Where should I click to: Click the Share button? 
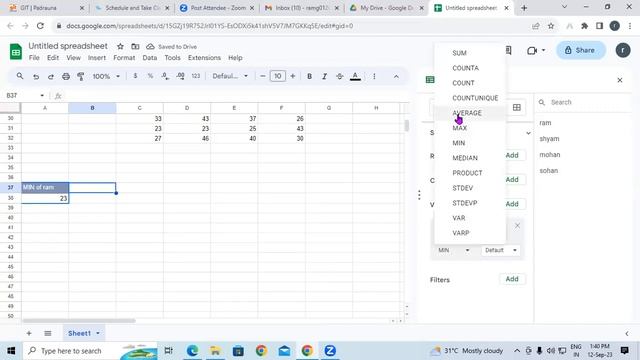point(580,50)
